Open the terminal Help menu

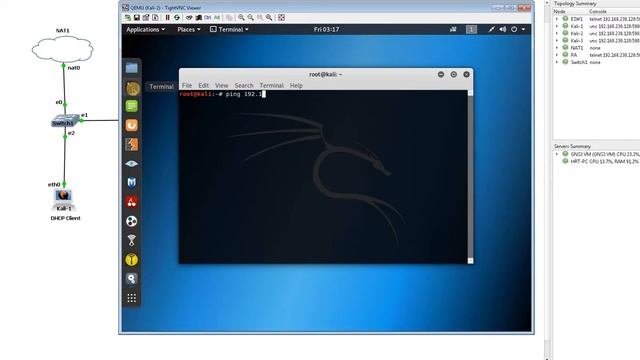point(296,85)
